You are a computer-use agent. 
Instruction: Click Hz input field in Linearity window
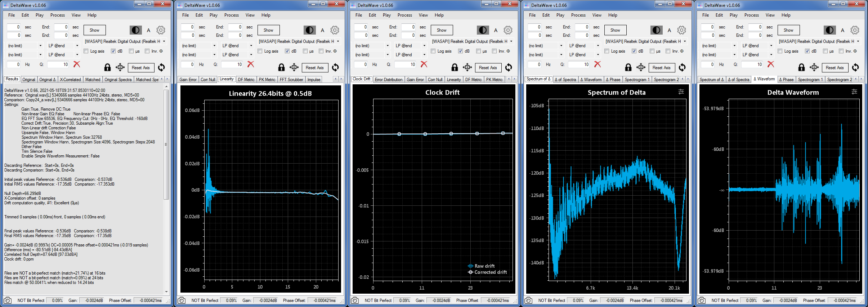pyautogui.click(x=187, y=64)
